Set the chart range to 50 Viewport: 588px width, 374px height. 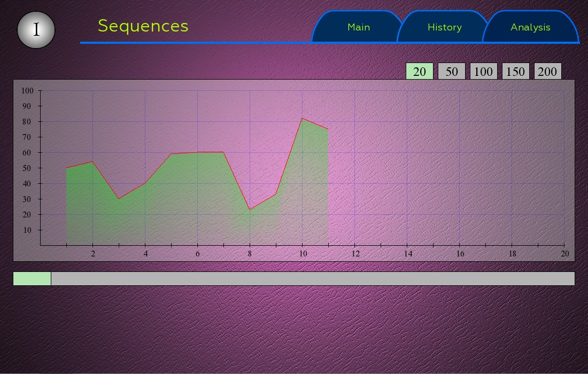[x=452, y=72]
